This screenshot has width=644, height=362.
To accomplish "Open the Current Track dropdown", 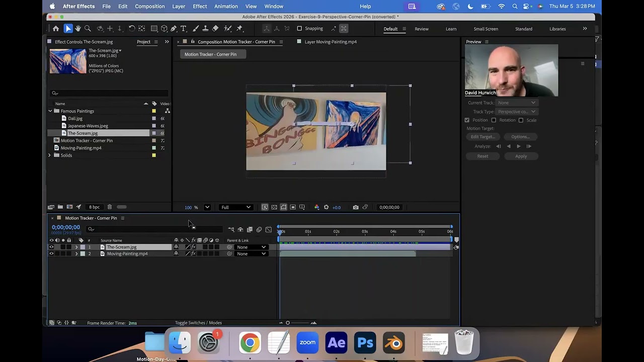I will tap(517, 103).
